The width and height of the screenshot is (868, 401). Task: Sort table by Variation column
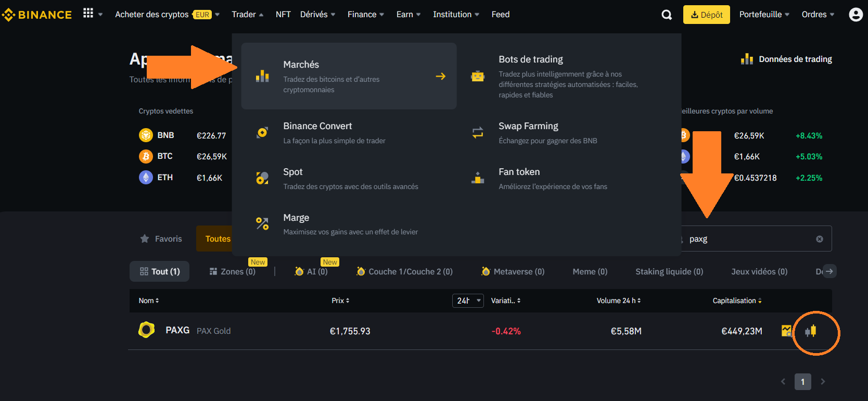(x=506, y=300)
